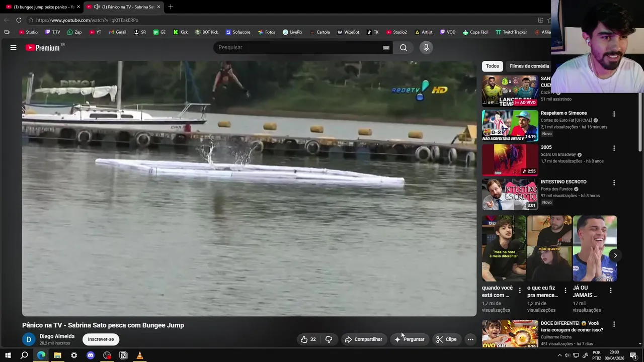Open Notion from the taskbar
This screenshot has width=644, height=362.
click(x=123, y=355)
